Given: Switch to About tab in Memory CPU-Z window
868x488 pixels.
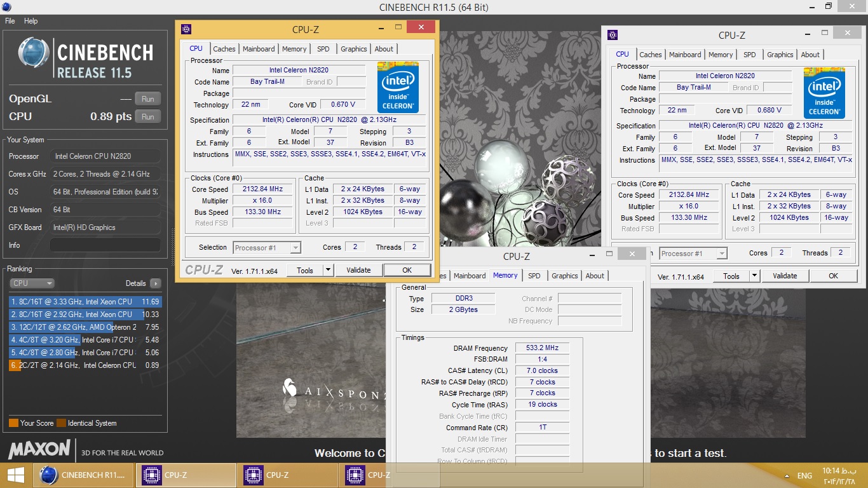Looking at the screenshot, I should pyautogui.click(x=595, y=276).
